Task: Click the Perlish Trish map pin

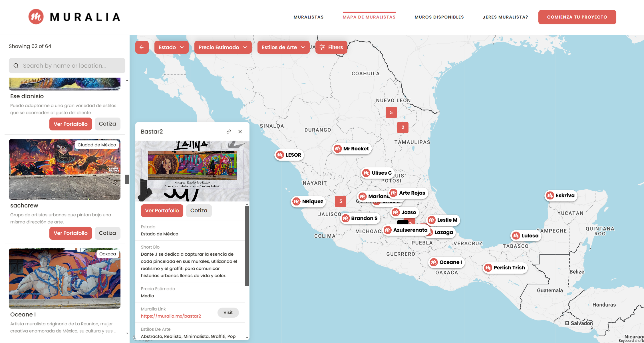Action: tap(505, 268)
